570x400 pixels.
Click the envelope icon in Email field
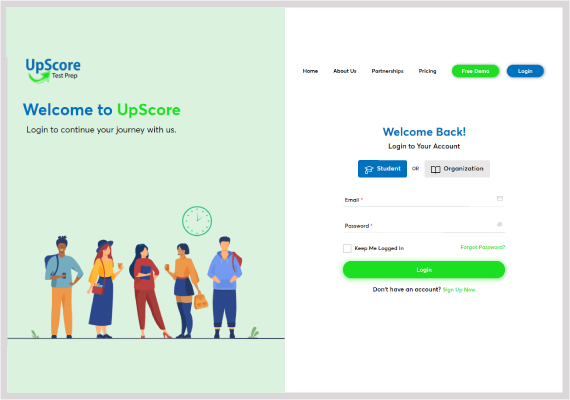point(499,199)
